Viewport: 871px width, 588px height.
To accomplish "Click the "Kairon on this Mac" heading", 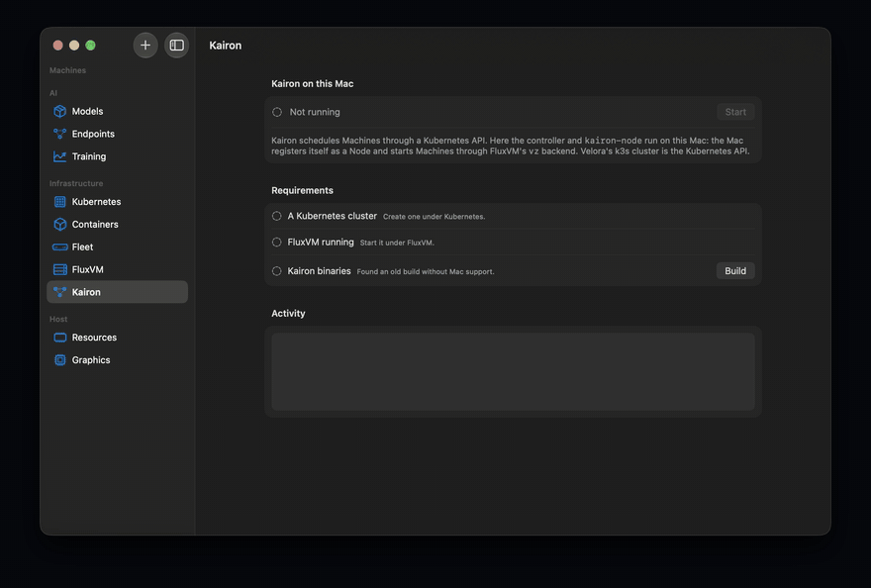I will point(312,83).
